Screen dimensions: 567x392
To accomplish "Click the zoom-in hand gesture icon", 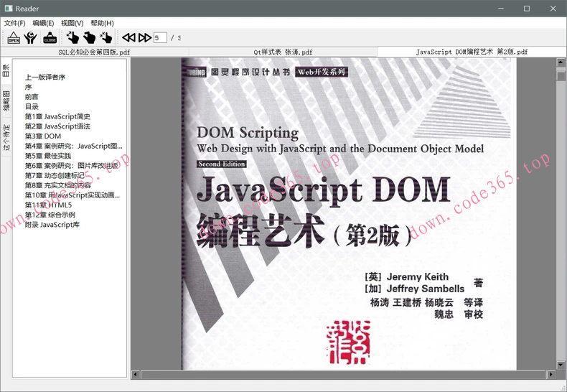I will 72,37.
